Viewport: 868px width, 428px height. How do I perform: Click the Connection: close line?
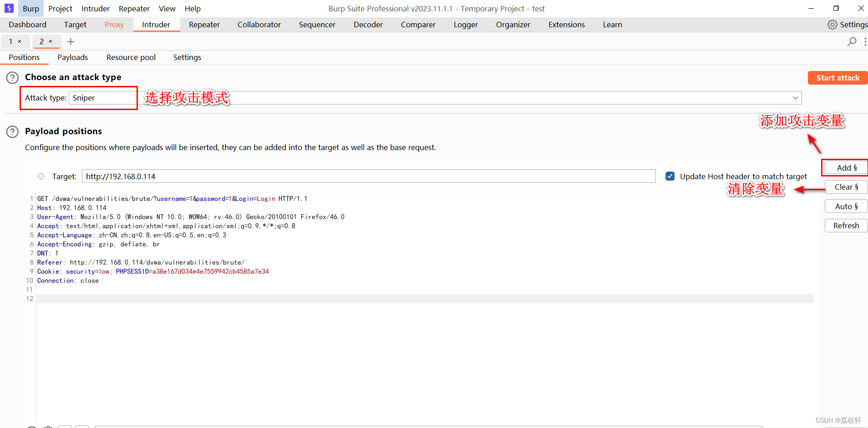pyautogui.click(x=68, y=281)
